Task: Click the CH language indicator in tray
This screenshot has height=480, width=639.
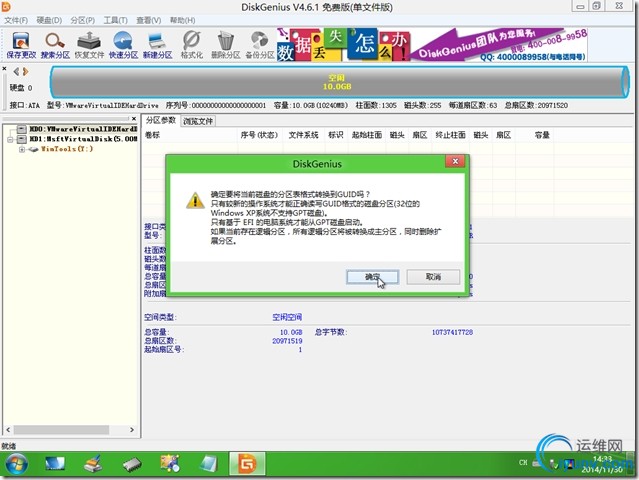Action: point(523,462)
